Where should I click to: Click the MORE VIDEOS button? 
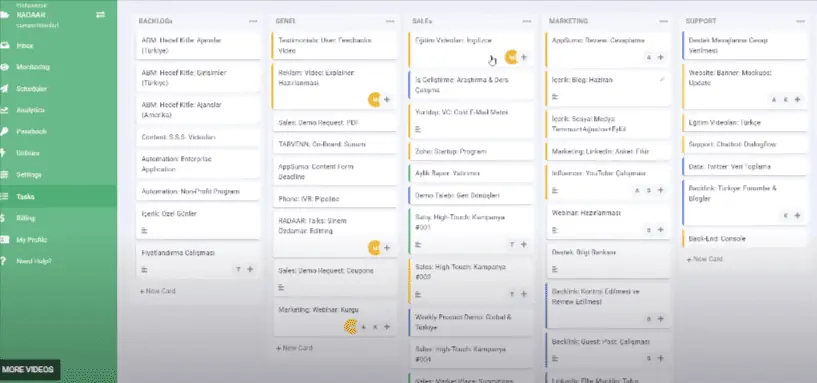pyautogui.click(x=28, y=369)
